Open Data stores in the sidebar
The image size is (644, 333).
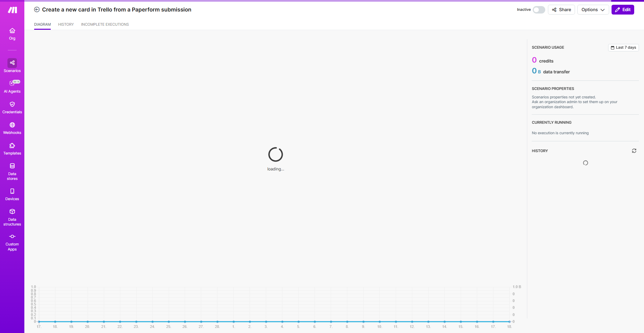pyautogui.click(x=12, y=171)
